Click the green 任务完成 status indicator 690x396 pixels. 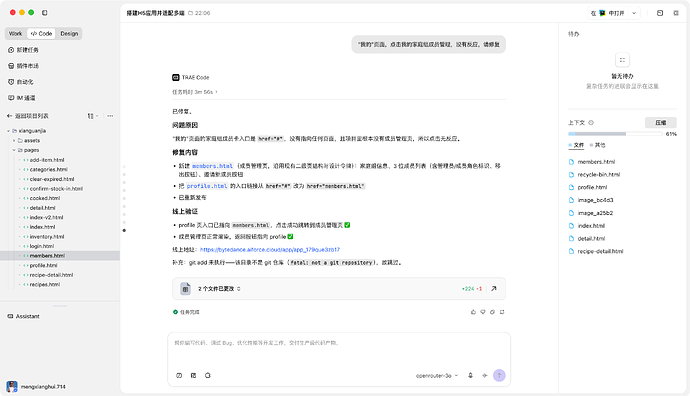click(186, 312)
